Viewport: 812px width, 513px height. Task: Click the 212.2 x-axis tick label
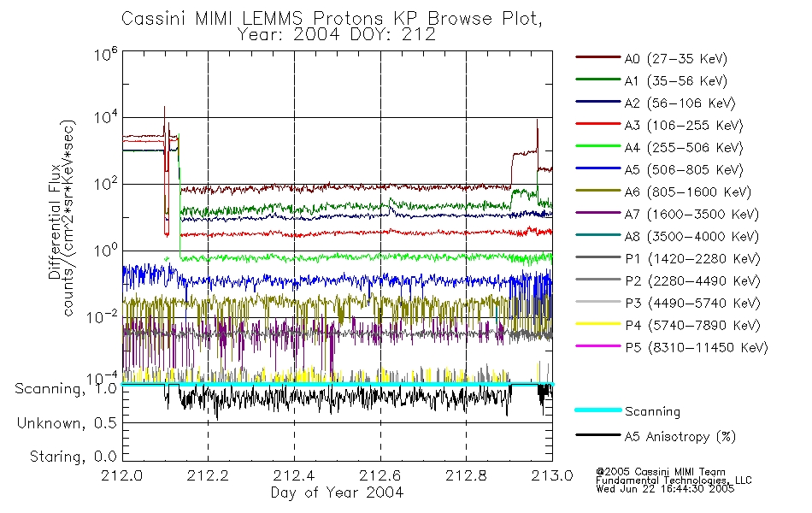coord(208,475)
